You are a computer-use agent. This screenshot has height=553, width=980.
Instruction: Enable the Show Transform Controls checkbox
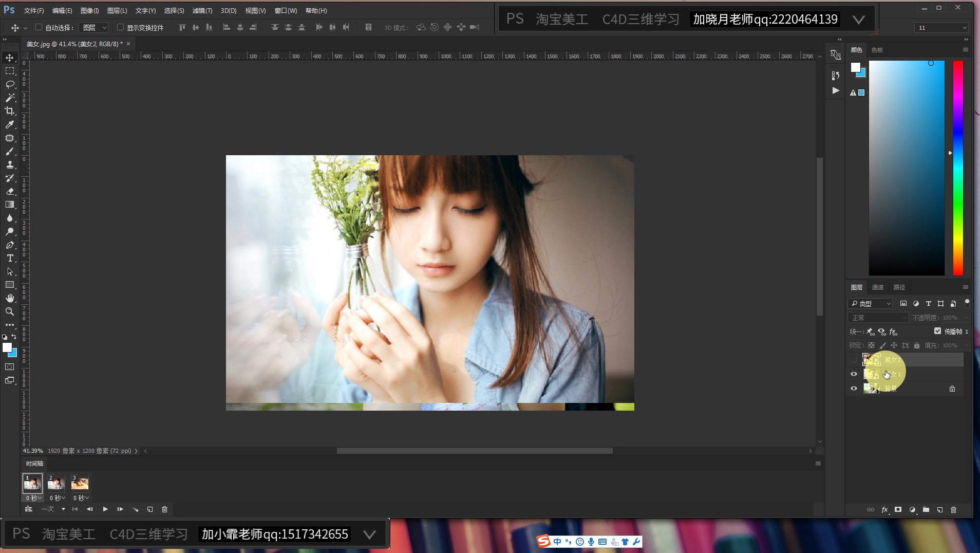pos(120,27)
